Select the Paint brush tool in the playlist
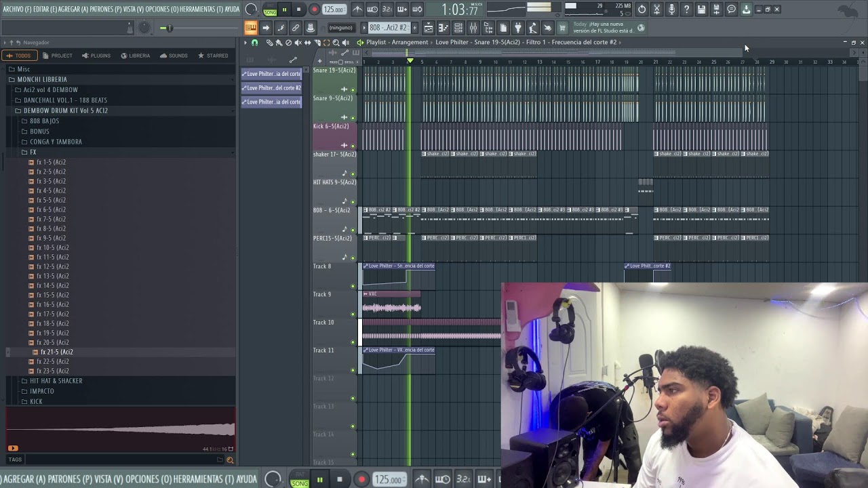868x488 pixels. [x=279, y=43]
